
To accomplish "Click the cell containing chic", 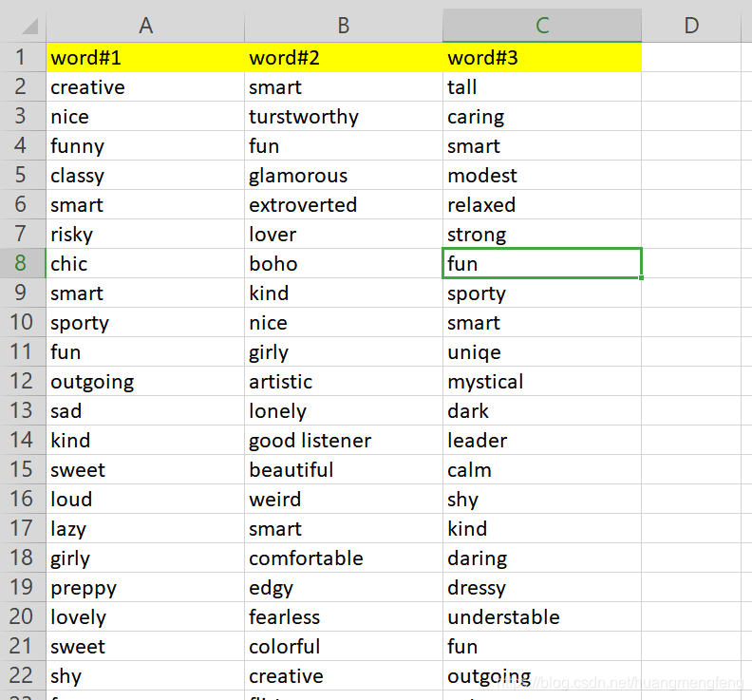I will (145, 263).
